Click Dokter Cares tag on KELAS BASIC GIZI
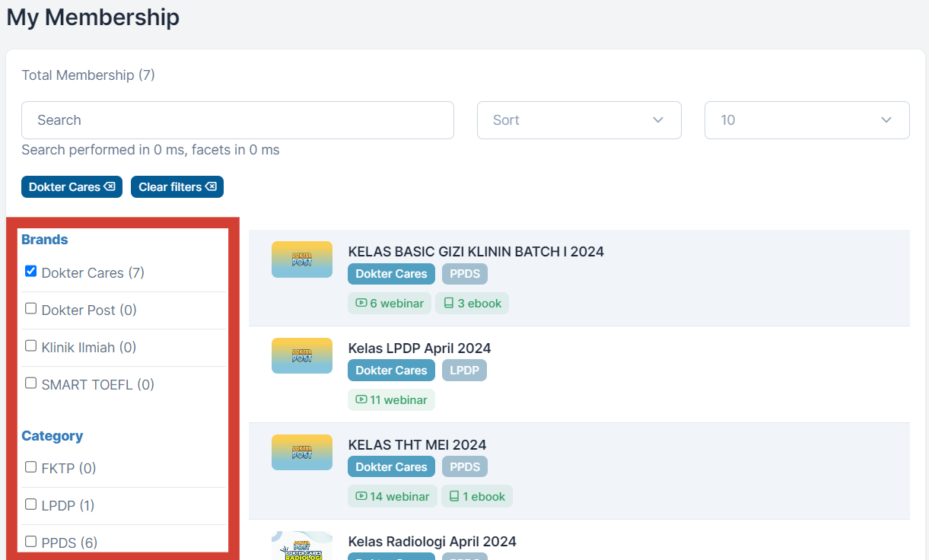Viewport: 929px width, 560px height. [x=392, y=274]
